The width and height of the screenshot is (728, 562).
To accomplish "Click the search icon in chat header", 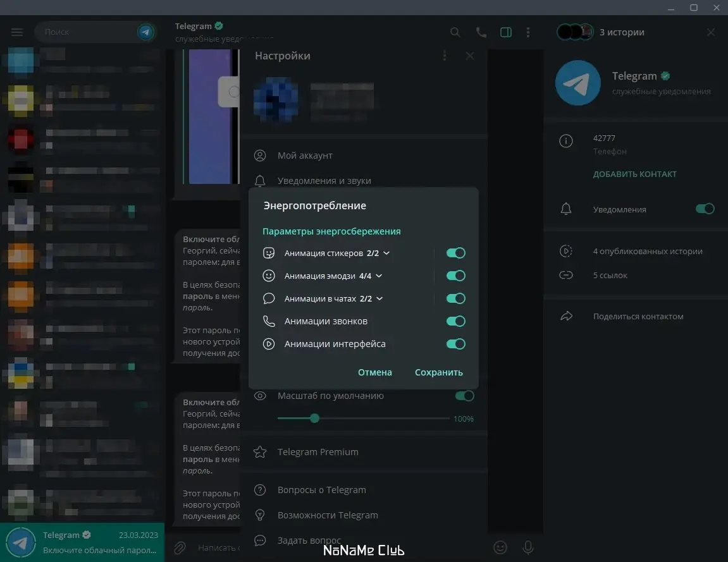I will click(455, 32).
